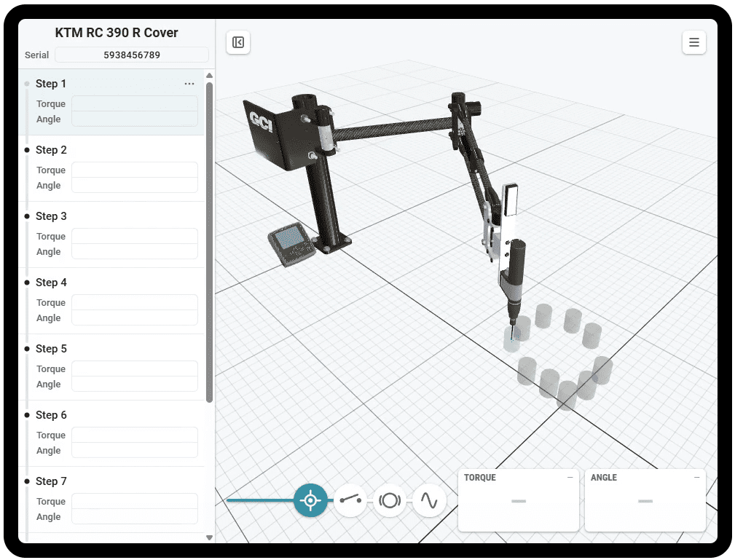Select the sine wave signal tool icon
The image size is (735, 560).
429,500
